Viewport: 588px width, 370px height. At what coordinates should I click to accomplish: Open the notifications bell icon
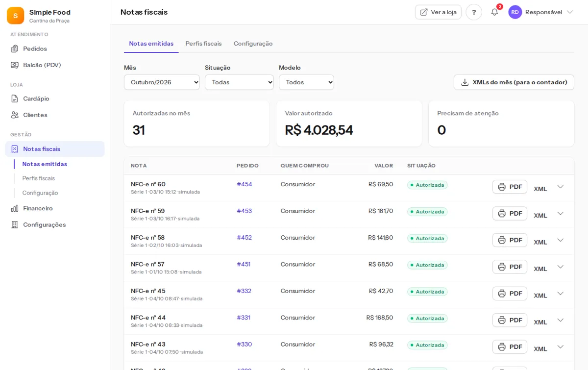pos(494,12)
